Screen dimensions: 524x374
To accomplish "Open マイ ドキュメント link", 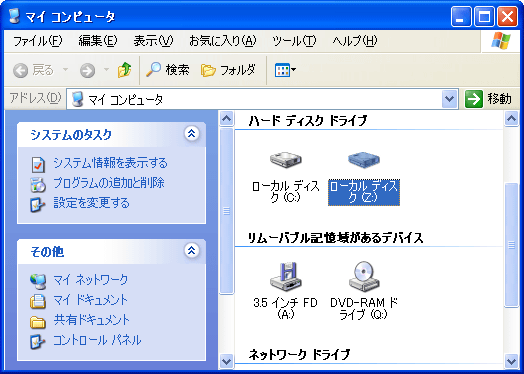I will [91, 300].
